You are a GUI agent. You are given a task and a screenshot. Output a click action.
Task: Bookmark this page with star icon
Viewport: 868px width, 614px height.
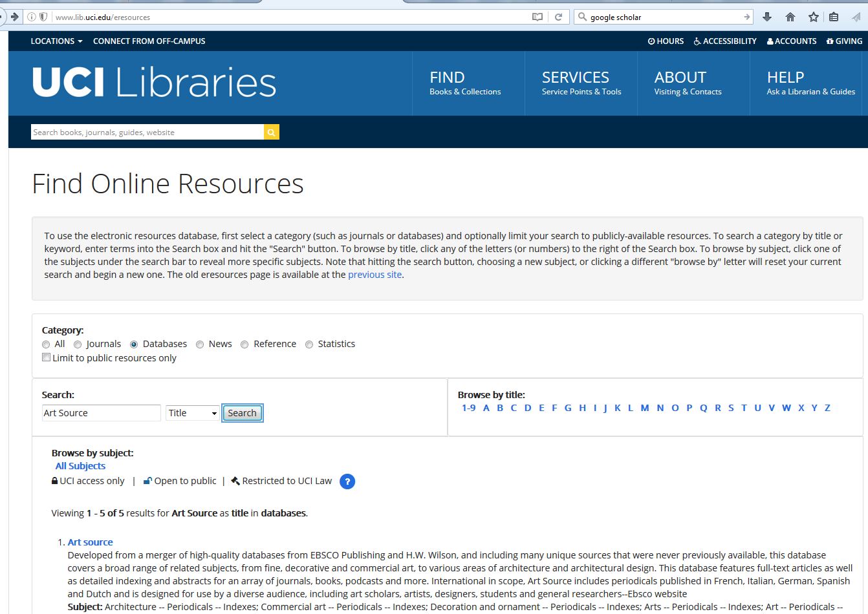tap(813, 17)
